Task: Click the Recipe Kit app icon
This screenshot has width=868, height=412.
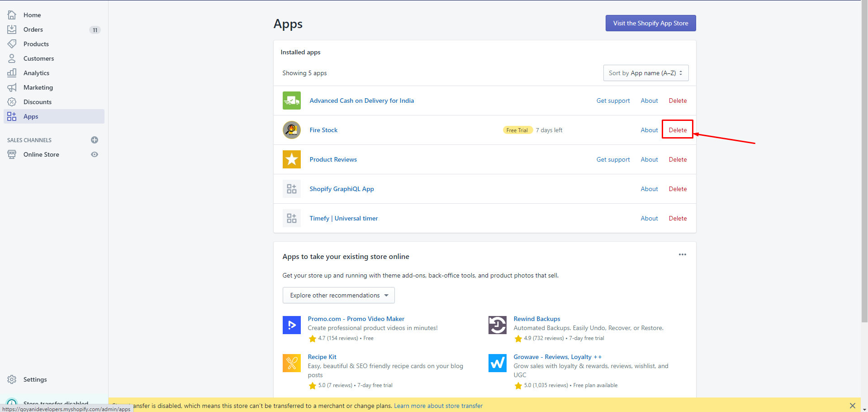Action: coord(292,363)
